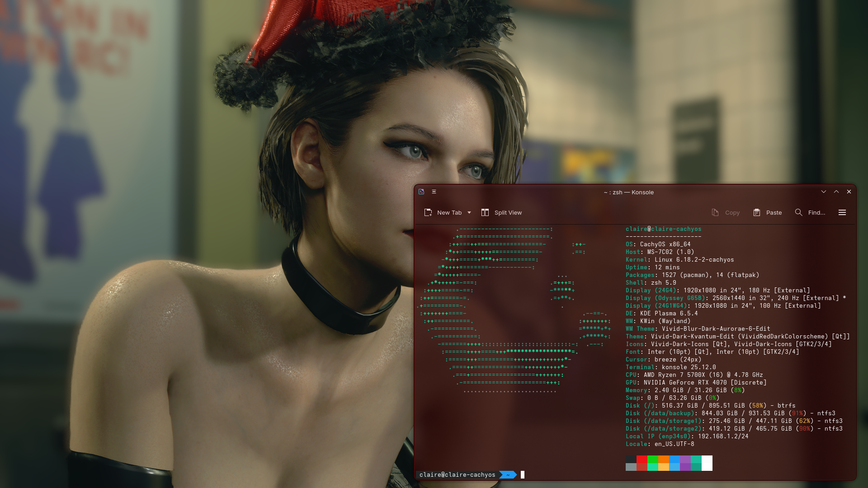Click the blue tilde directory segment in the prompt
The width and height of the screenshot is (868, 488).
[508, 475]
